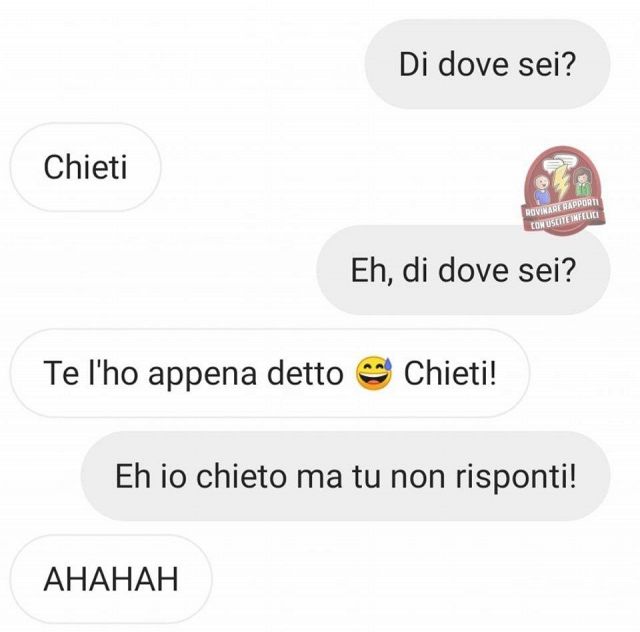Select the topmost 'Di dove sei?' message bubble

(487, 65)
